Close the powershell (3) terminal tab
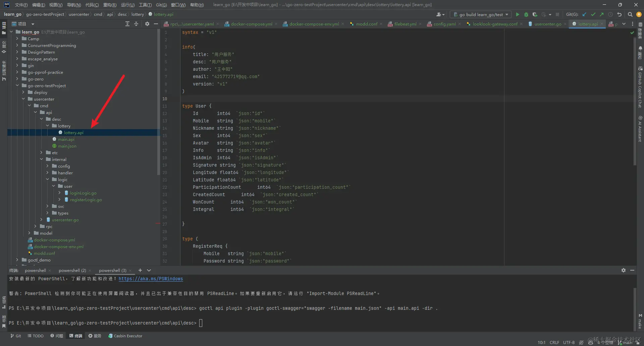Viewport: 644px width, 346px height. tap(130, 271)
